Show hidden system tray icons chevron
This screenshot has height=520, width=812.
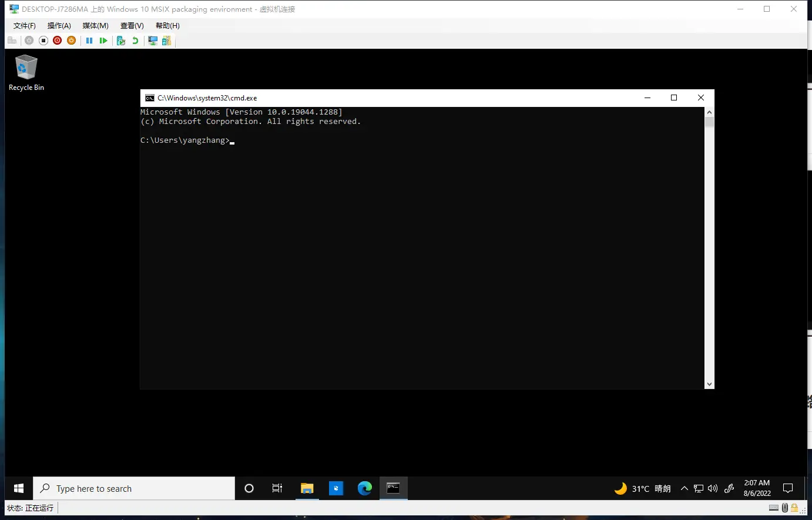(684, 489)
